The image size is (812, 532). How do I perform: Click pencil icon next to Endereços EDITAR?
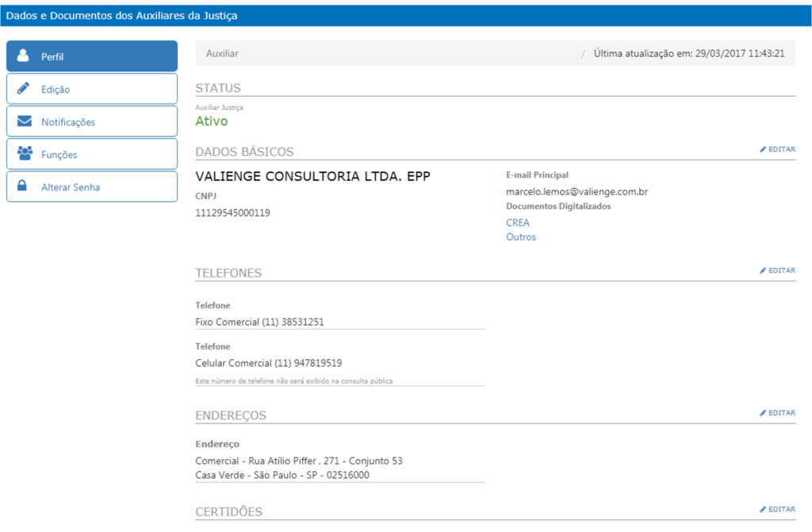(x=763, y=413)
